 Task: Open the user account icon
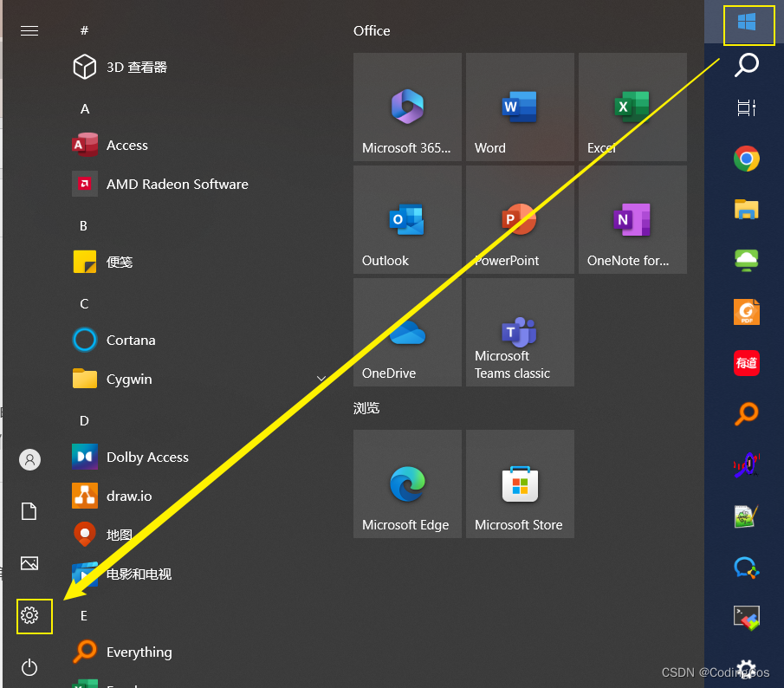(x=29, y=459)
